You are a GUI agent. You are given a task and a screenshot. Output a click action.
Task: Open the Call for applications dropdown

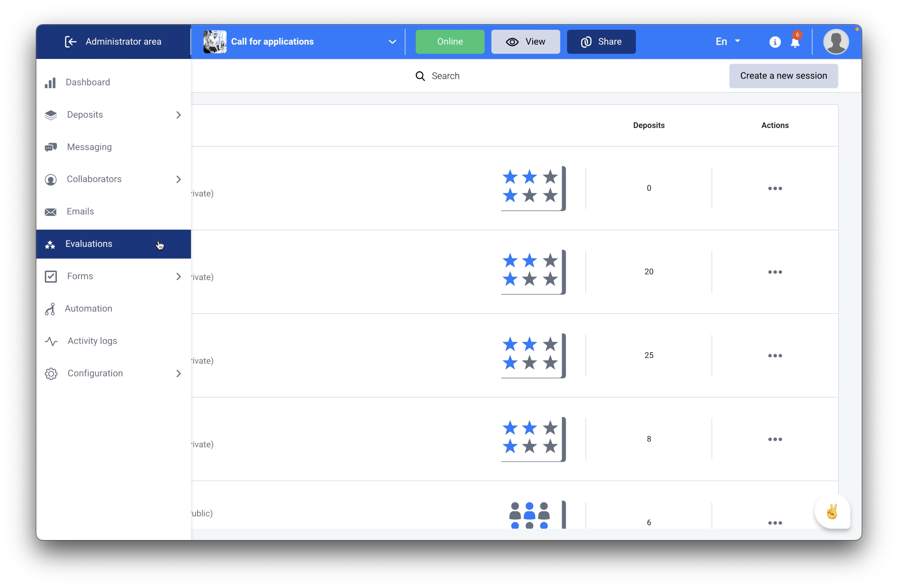point(392,41)
